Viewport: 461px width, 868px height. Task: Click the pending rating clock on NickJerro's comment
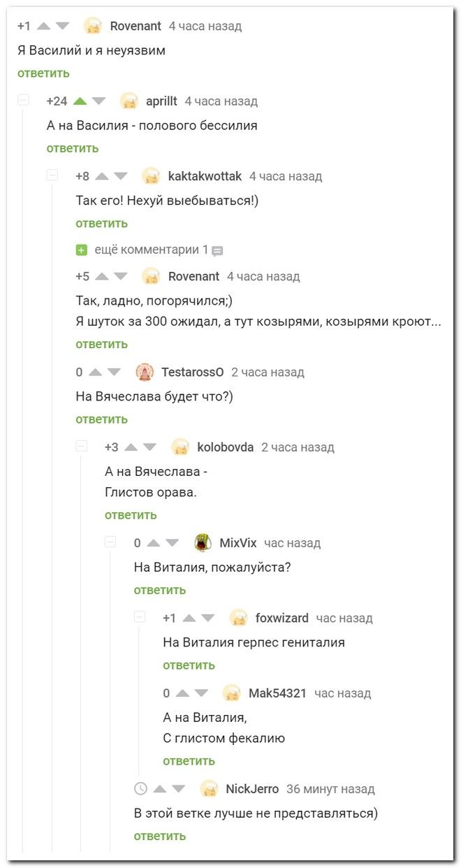point(140,790)
